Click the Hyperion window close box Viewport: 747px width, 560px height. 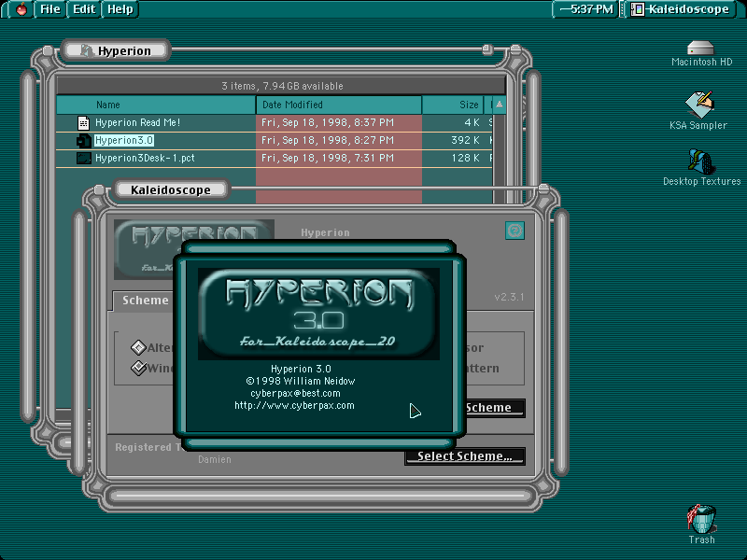coord(48,50)
